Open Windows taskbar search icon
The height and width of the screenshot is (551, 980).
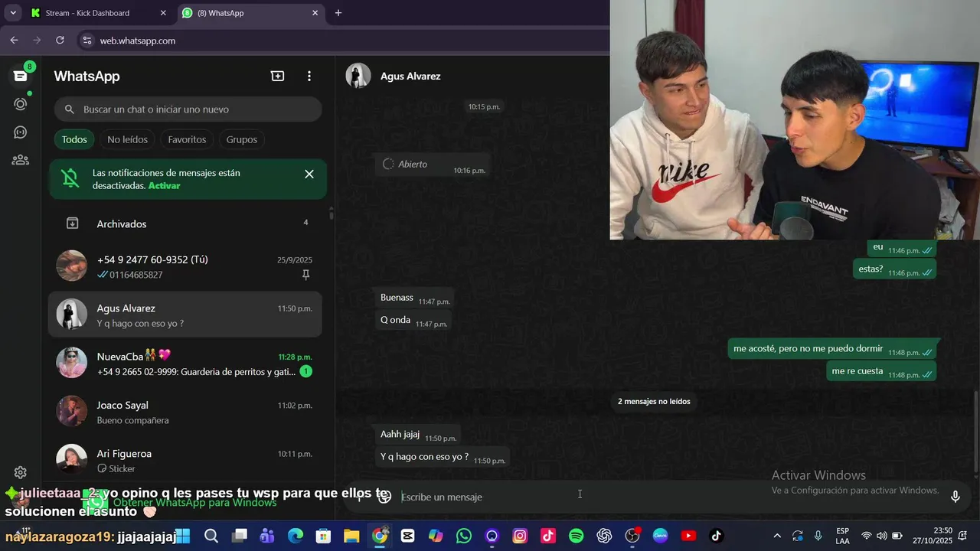click(x=211, y=536)
